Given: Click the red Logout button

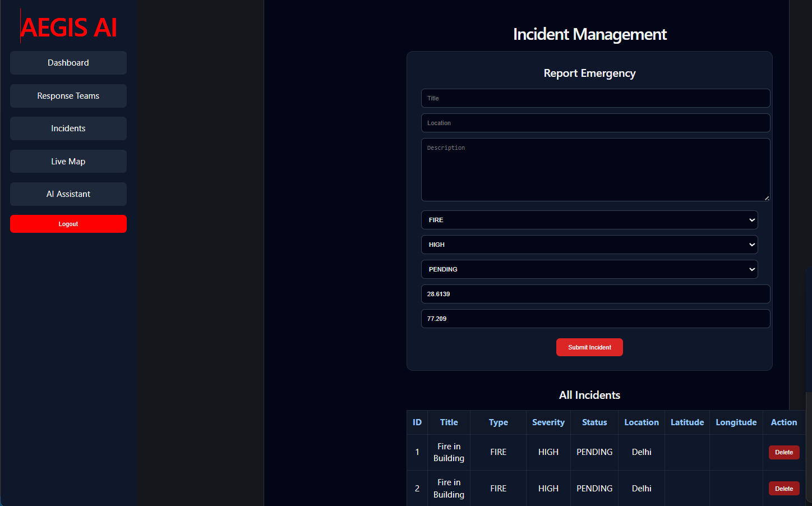Looking at the screenshot, I should point(68,224).
